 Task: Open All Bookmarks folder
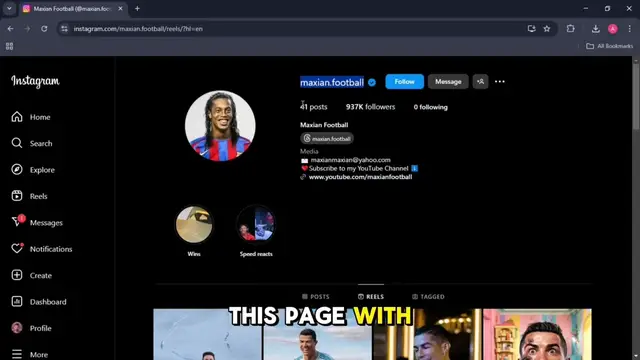tap(609, 46)
